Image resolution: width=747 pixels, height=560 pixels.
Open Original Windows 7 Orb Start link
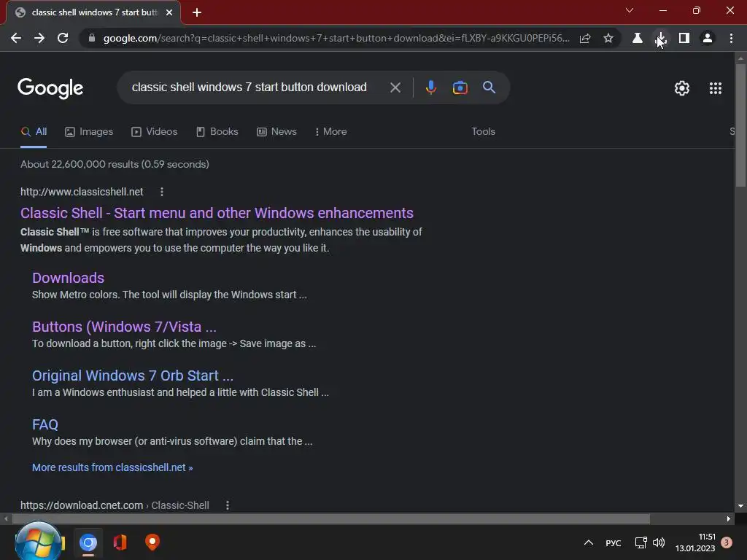coord(133,376)
